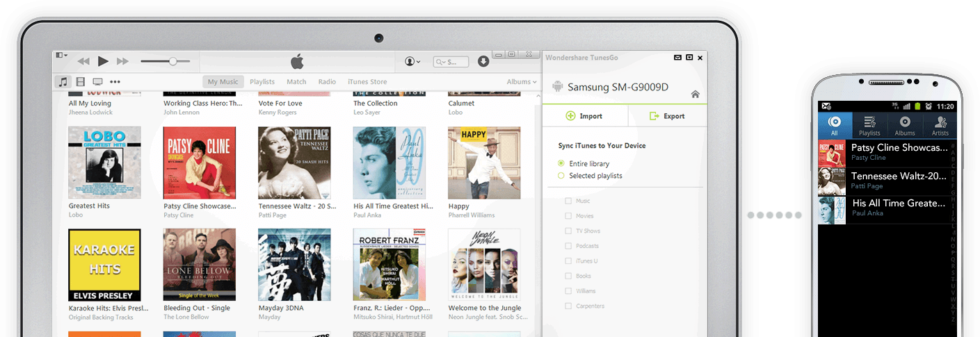Open Paul Anka album cover in iTunes
Viewport: 980px width, 337px height.
(x=389, y=163)
